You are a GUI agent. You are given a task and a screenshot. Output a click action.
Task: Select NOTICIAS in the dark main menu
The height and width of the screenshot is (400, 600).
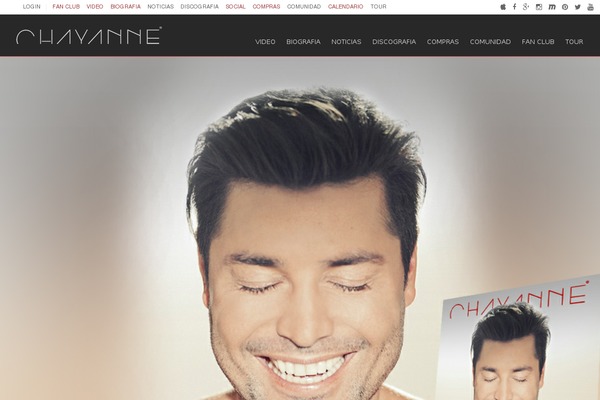pyautogui.click(x=346, y=42)
